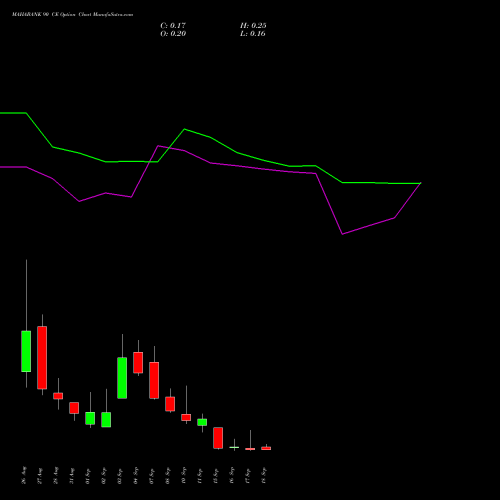Click the long red candlestick for 27 Aug
This screenshot has width=500, height=500.
(42, 357)
